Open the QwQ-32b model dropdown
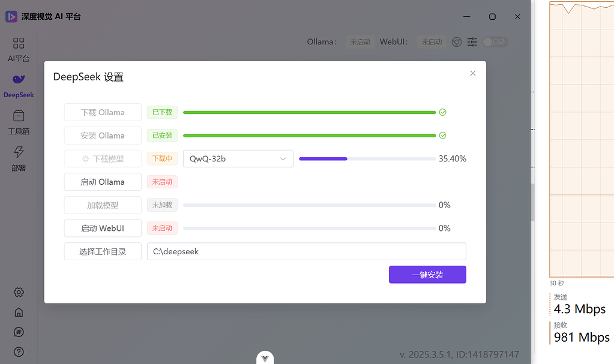This screenshot has height=364, width=614. [238, 158]
